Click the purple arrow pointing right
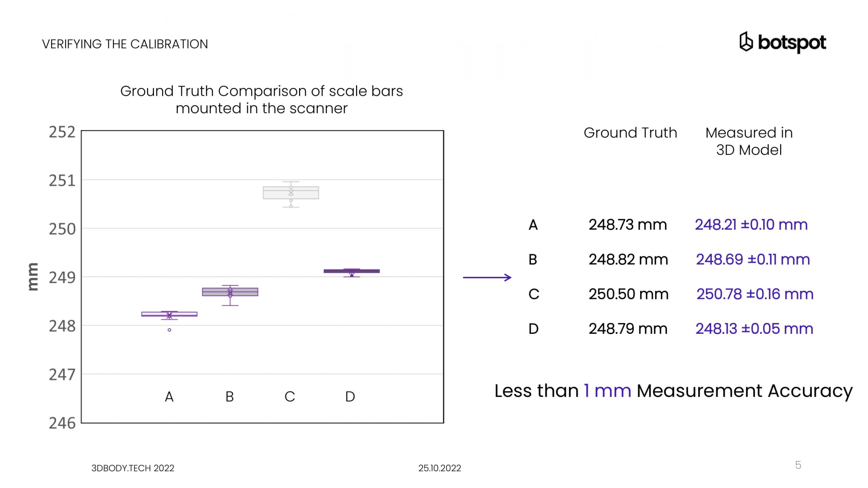The width and height of the screenshot is (868, 488). 487,278
